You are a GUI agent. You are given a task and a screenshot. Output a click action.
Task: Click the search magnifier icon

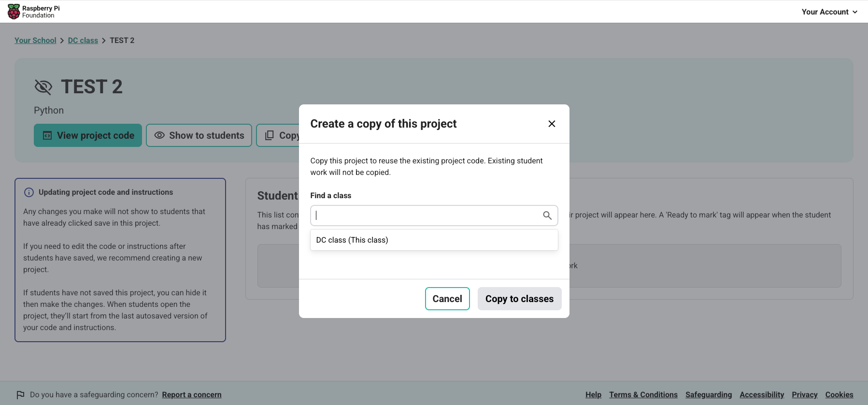[547, 216]
